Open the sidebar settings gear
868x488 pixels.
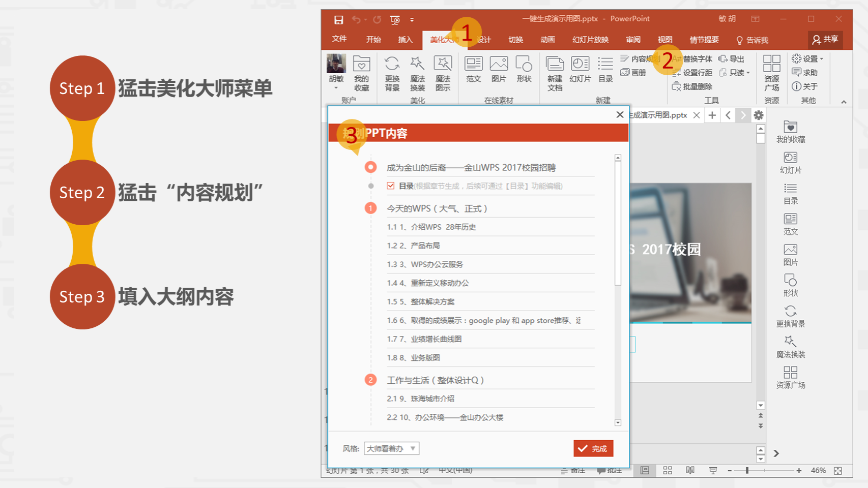(759, 115)
